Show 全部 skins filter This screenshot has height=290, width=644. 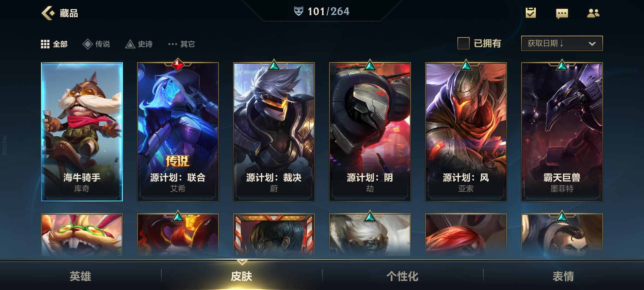point(54,44)
